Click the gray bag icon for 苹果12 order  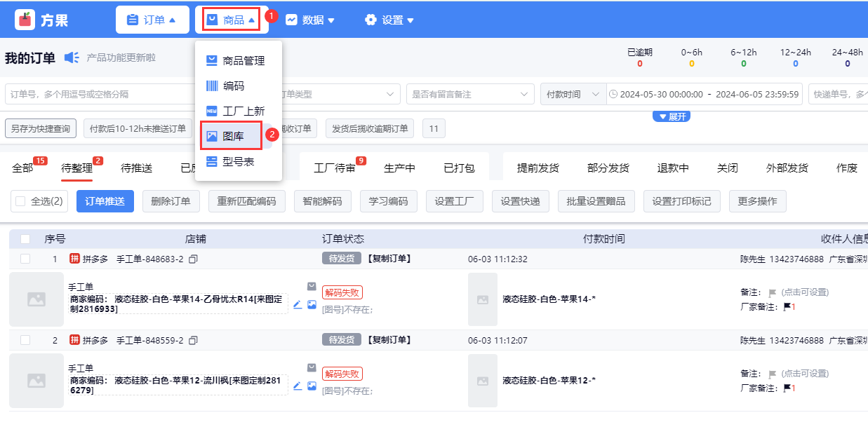(312, 368)
